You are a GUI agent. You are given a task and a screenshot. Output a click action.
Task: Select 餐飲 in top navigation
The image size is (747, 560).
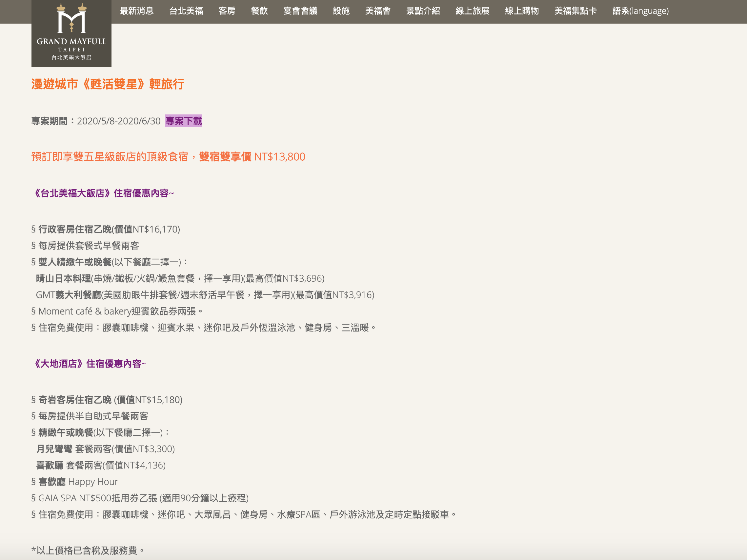point(259,11)
